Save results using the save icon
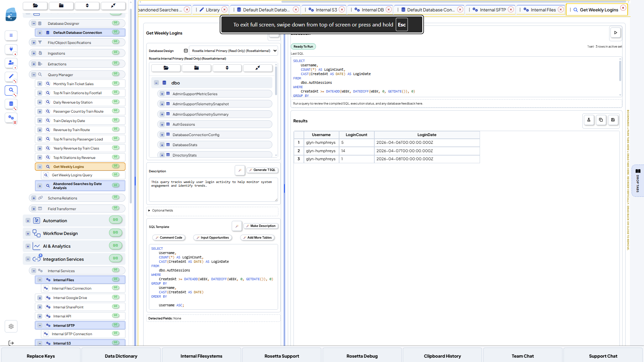644x362 pixels. pyautogui.click(x=613, y=120)
